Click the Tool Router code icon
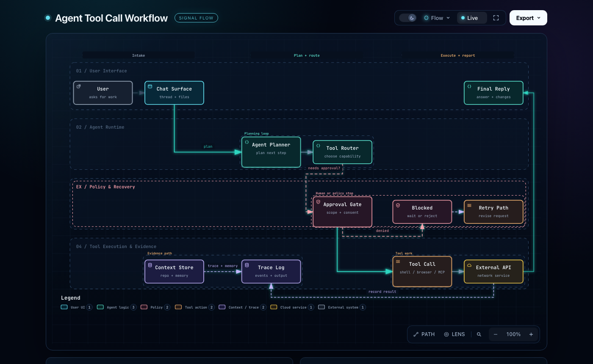593x364 pixels. click(x=318, y=146)
